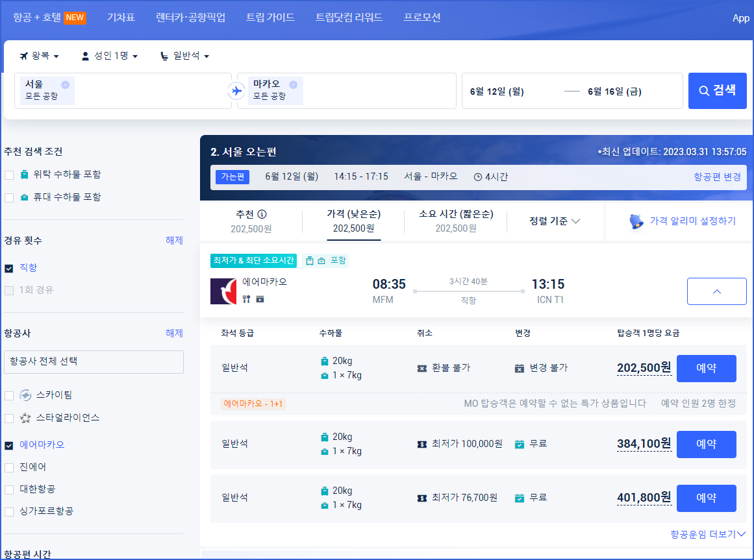Remove 서울 with its X icon
The image size is (754, 560).
(x=65, y=84)
